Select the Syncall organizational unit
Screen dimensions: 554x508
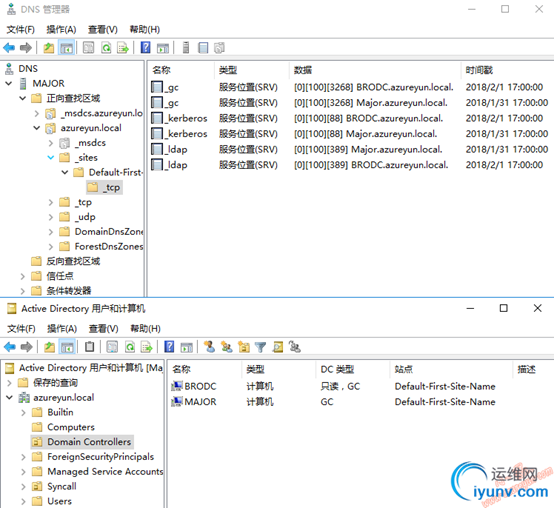pos(54,486)
